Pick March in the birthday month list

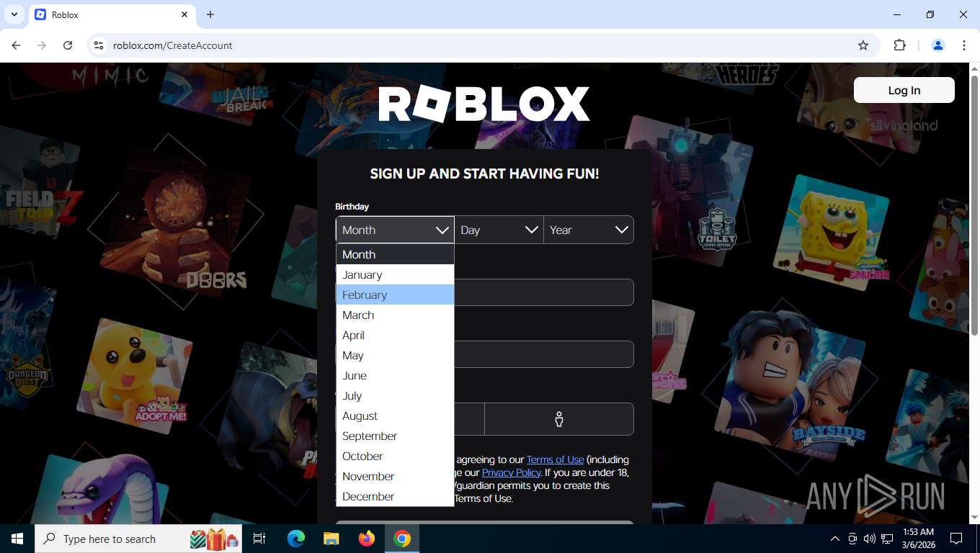(x=395, y=315)
